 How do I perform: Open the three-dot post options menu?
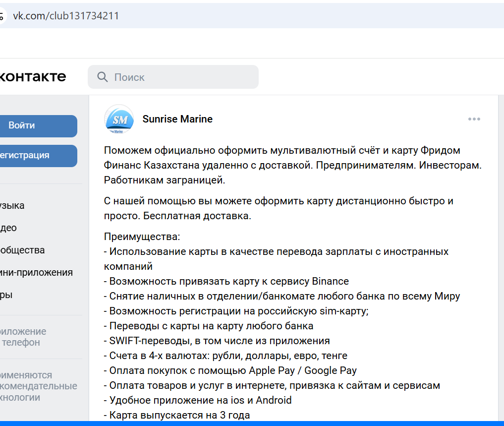pos(474,119)
